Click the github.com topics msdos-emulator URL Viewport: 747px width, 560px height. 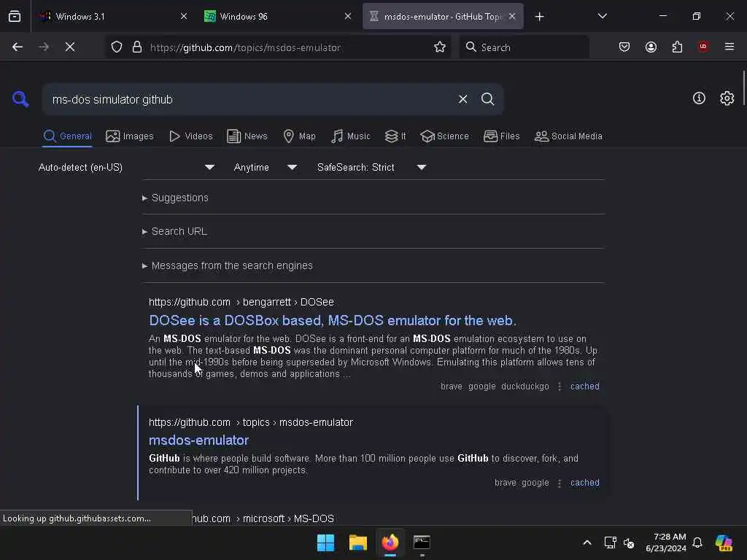[251, 422]
